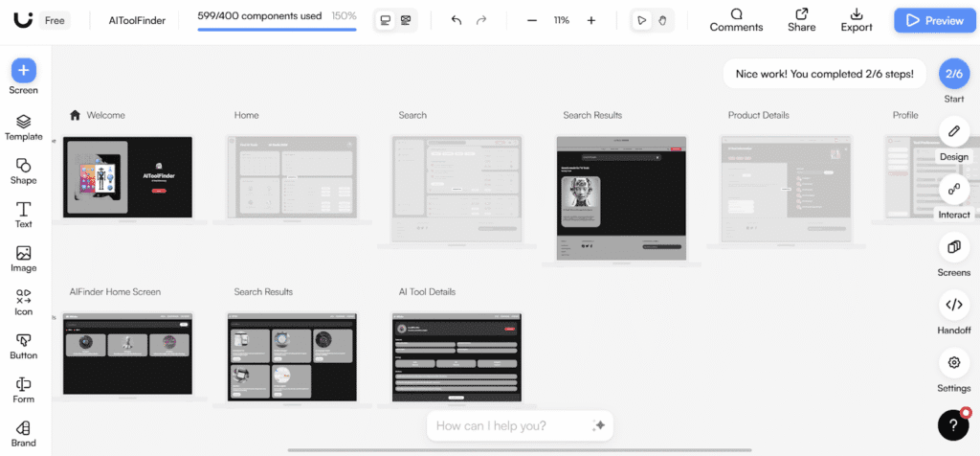Click the blue Preview button
The height and width of the screenshot is (456, 980).
(934, 20)
